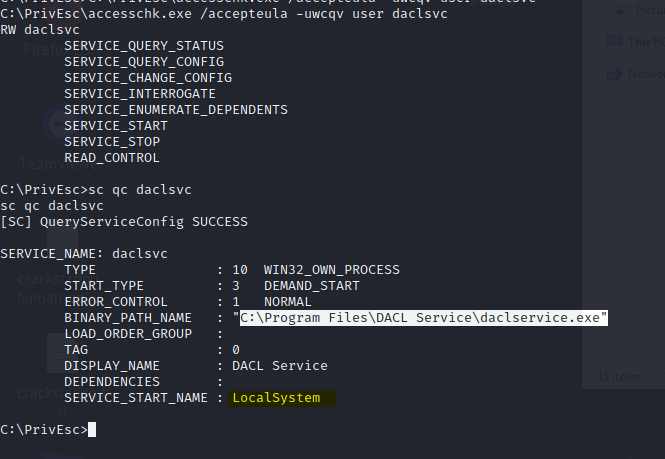
Task: Click the Network icon in Explorer sidebar
Action: point(614,74)
